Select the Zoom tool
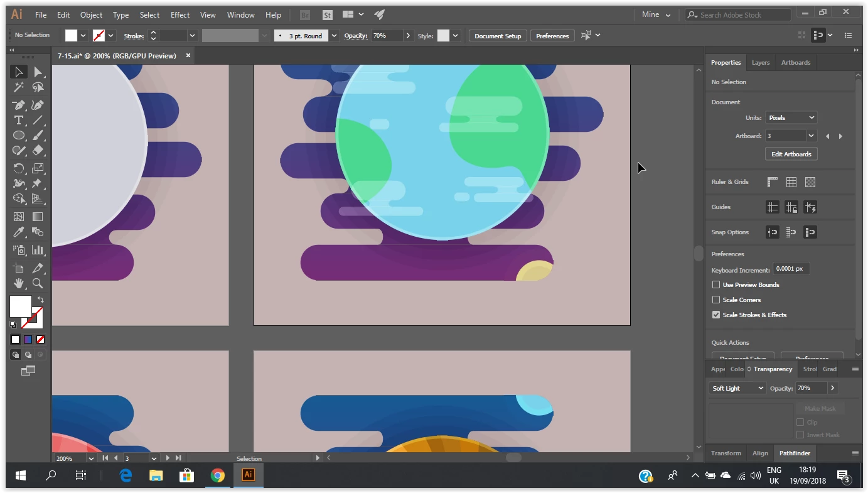This screenshot has width=868, height=493. [38, 283]
